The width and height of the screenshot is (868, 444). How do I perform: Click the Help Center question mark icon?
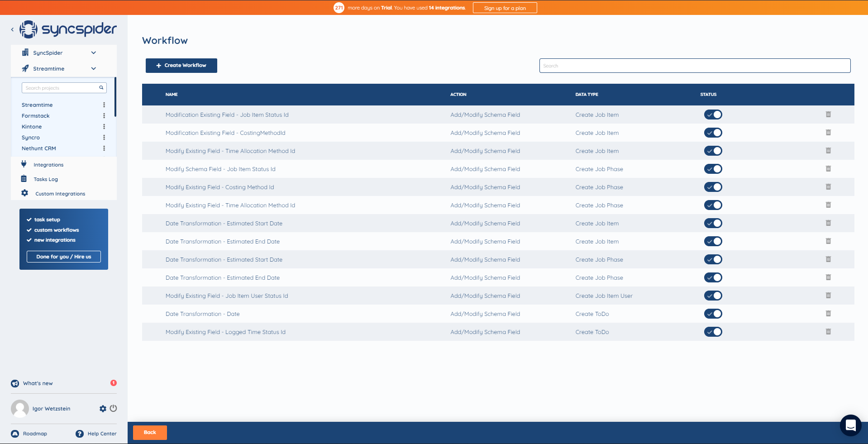pyautogui.click(x=80, y=434)
